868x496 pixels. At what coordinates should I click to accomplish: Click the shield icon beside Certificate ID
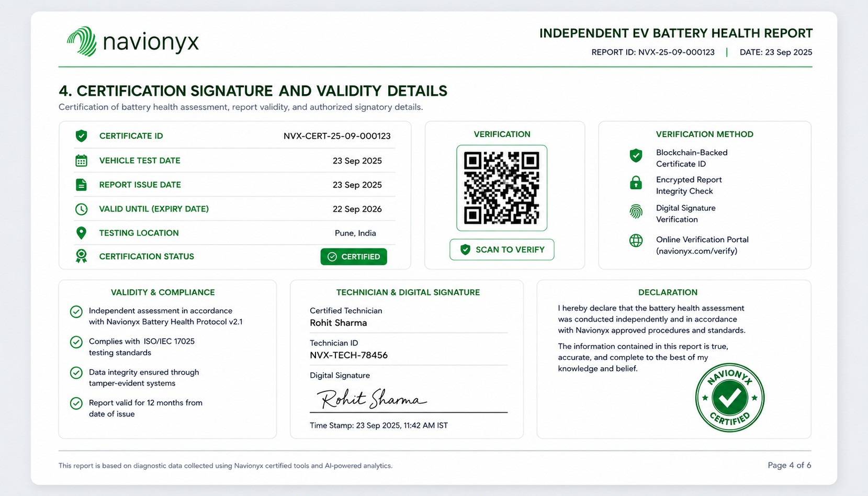[81, 136]
